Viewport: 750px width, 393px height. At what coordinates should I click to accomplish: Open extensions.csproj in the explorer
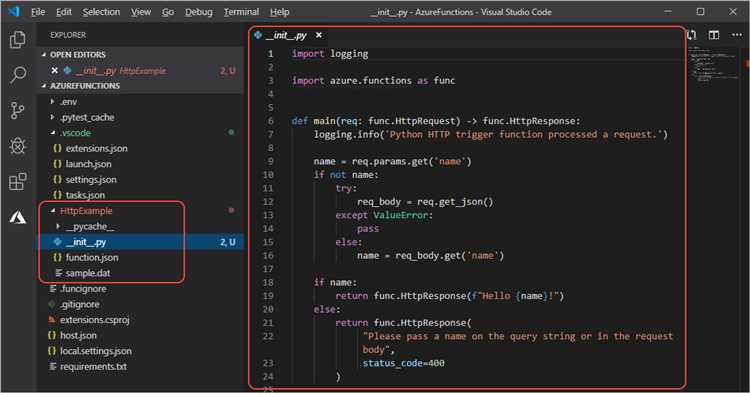94,320
